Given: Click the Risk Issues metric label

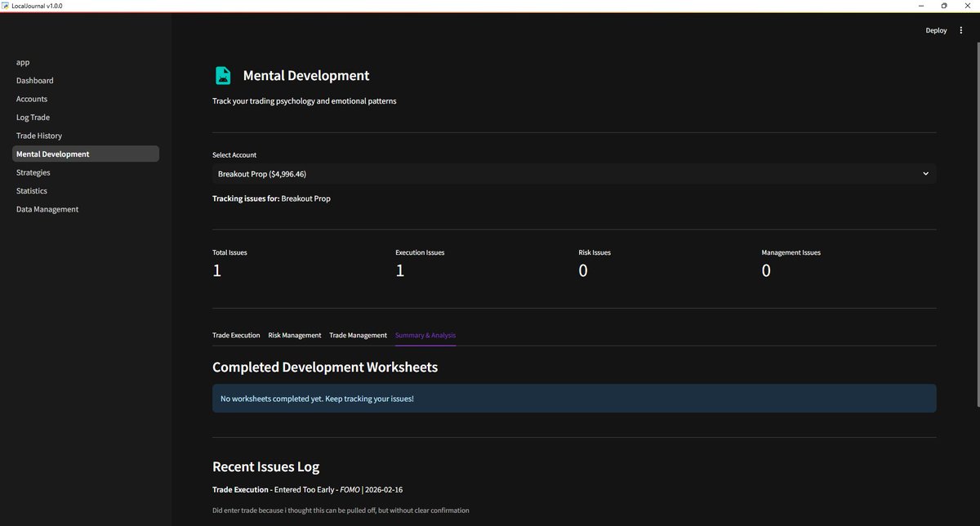Looking at the screenshot, I should (x=595, y=252).
